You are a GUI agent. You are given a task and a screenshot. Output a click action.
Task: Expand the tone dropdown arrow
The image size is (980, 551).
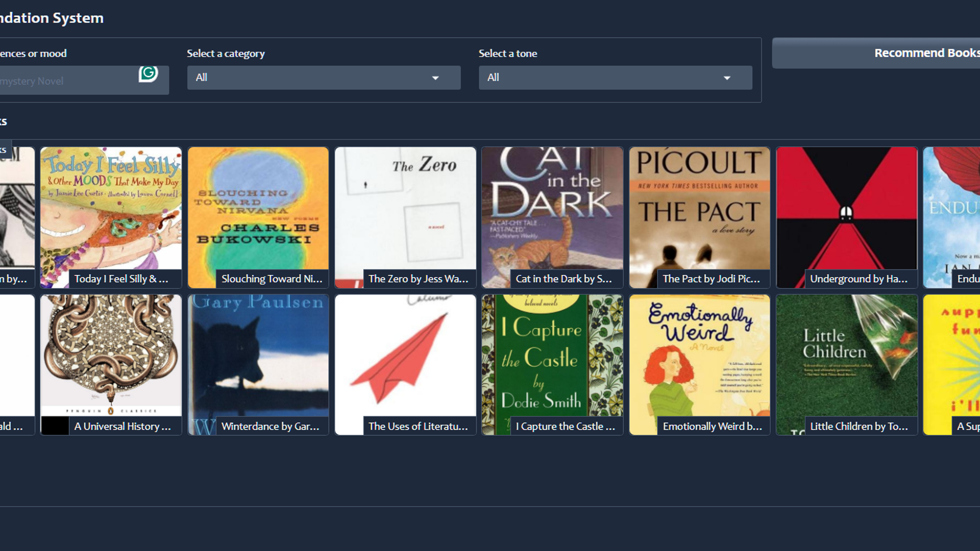(727, 78)
